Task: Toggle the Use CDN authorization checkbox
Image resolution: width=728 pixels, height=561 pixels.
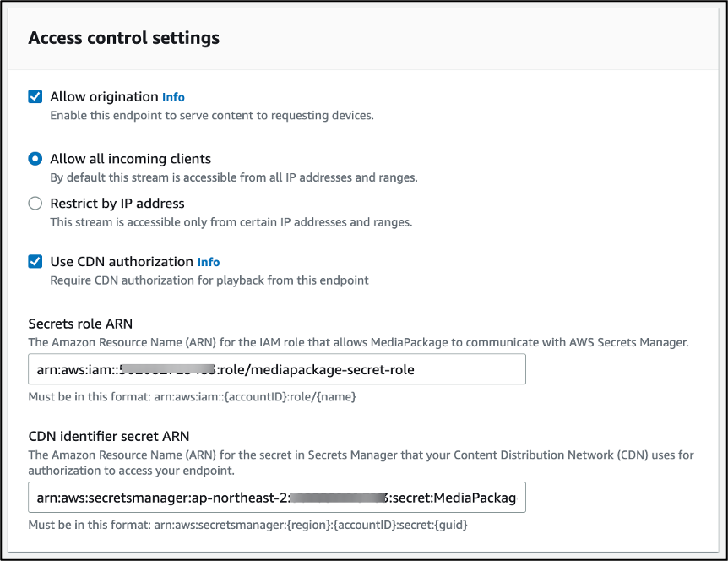Action: click(35, 261)
